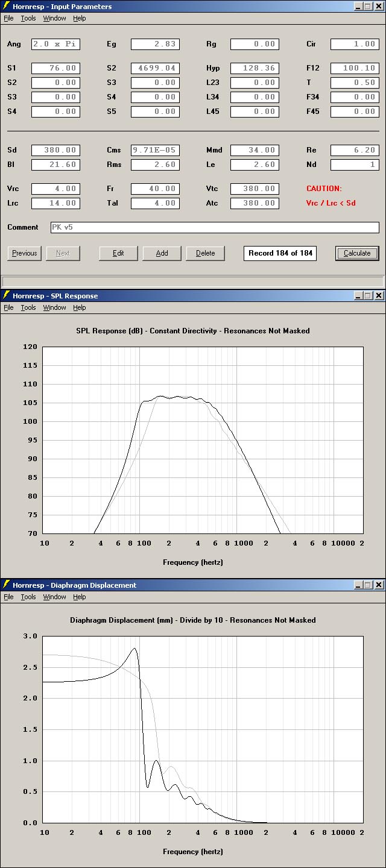Open File menu in Diaphragm Displacement window
The height and width of the screenshot is (868, 386).
[8, 597]
